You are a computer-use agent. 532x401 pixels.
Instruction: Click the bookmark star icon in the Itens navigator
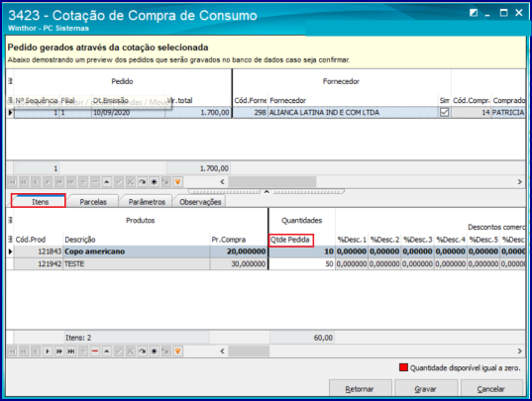pyautogui.click(x=154, y=351)
